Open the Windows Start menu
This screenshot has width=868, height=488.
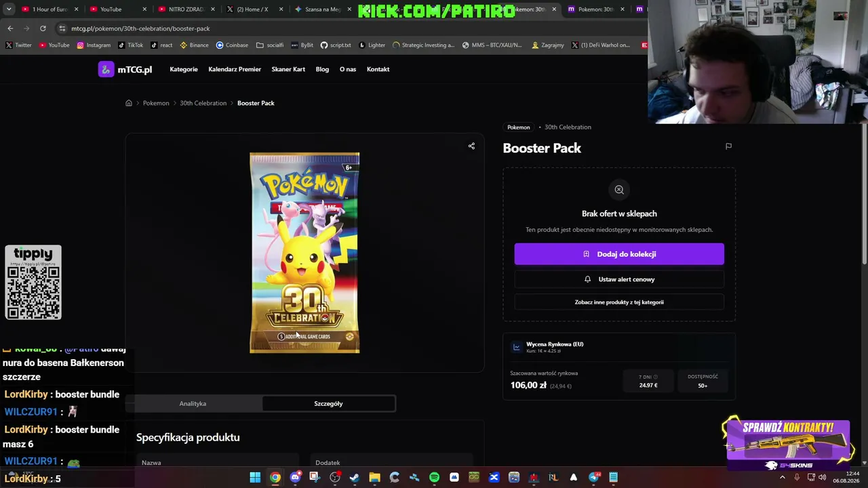255,477
